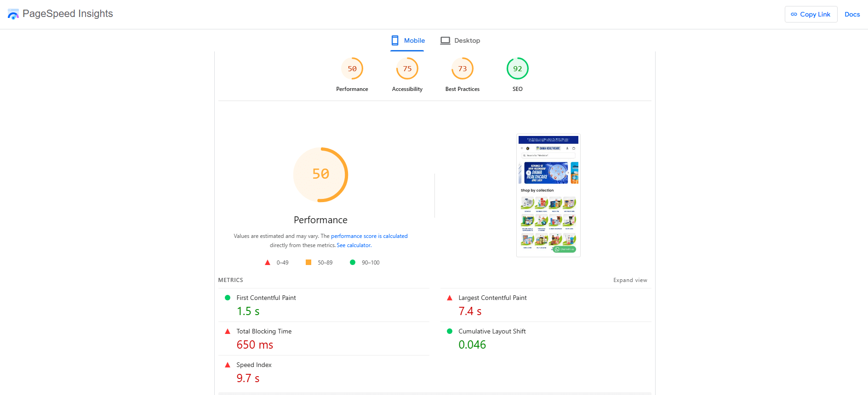The image size is (868, 395).
Task: Click the page screenshot thumbnail
Action: point(548,195)
